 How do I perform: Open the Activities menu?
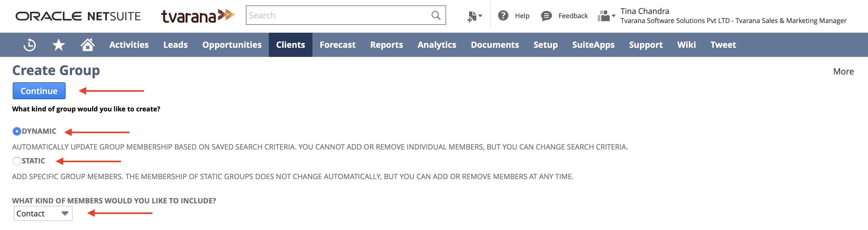pos(129,45)
